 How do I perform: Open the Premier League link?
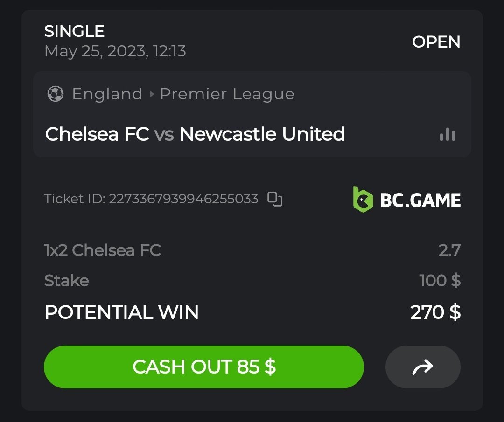pyautogui.click(x=227, y=94)
